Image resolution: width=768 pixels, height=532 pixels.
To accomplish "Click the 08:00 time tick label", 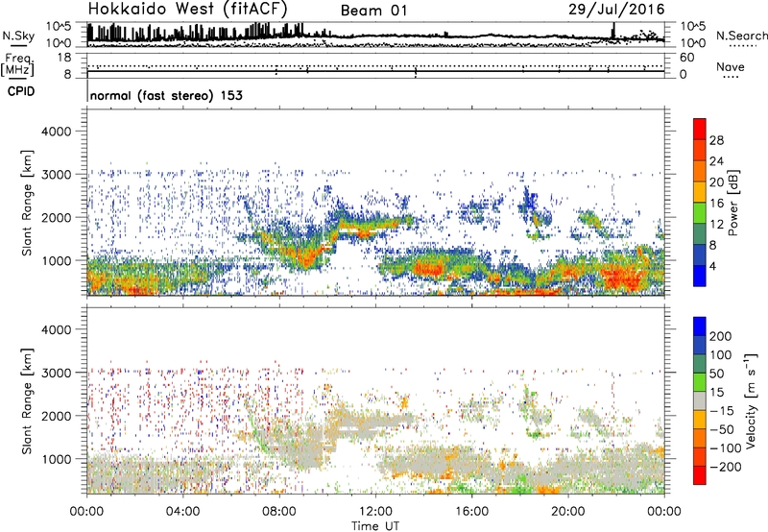I will pos(279,512).
